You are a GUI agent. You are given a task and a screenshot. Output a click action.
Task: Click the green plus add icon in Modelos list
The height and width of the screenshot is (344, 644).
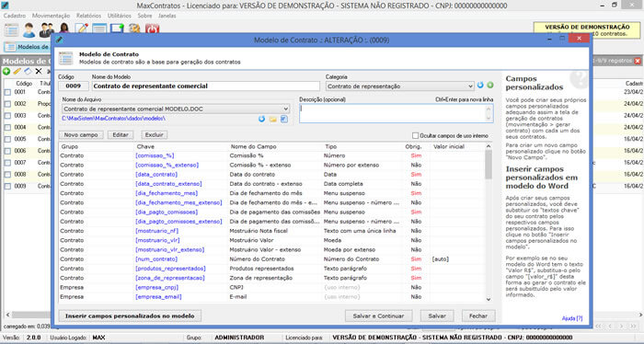pyautogui.click(x=6, y=72)
